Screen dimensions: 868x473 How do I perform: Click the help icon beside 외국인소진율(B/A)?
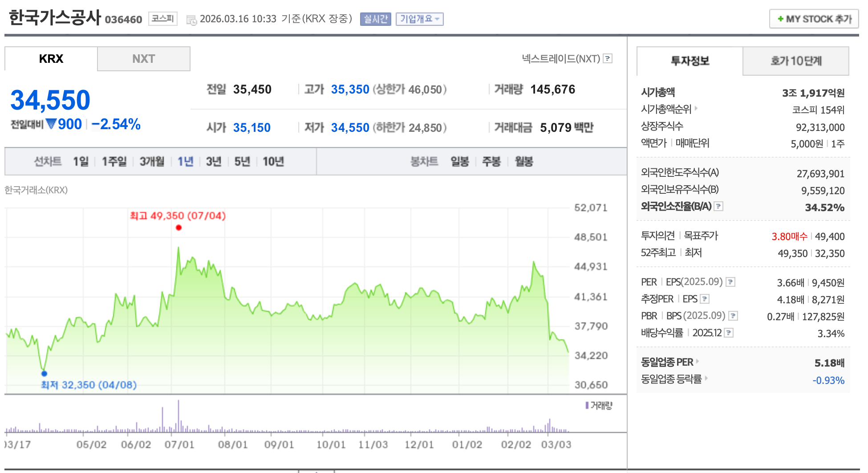(718, 206)
